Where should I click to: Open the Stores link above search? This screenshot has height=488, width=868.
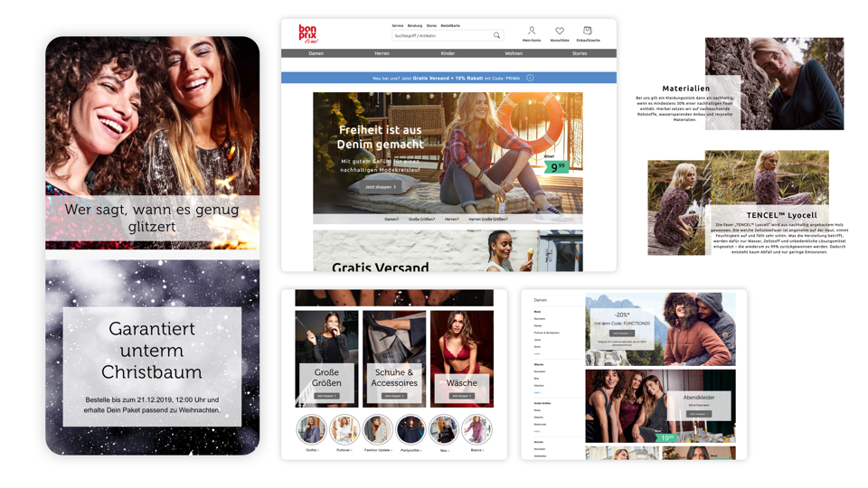431,25
